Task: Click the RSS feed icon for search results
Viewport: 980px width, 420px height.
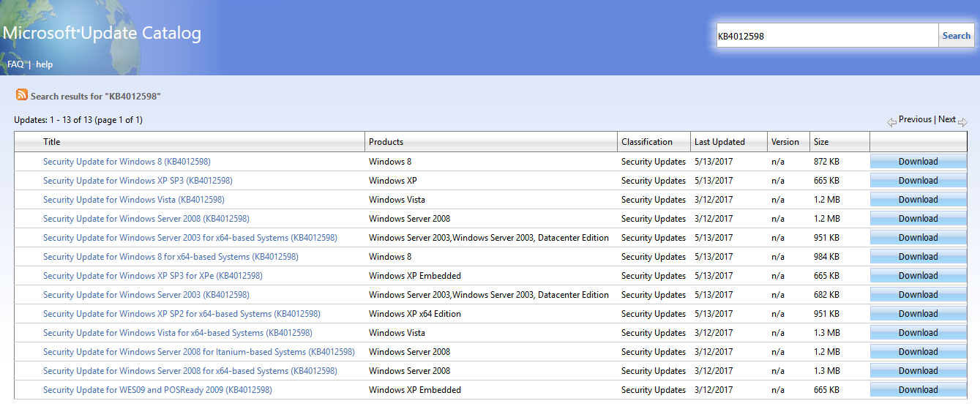Action: point(22,95)
